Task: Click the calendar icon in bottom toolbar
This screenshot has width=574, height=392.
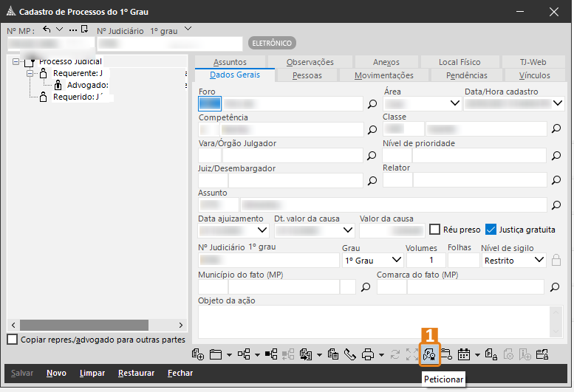Action: click(x=465, y=354)
